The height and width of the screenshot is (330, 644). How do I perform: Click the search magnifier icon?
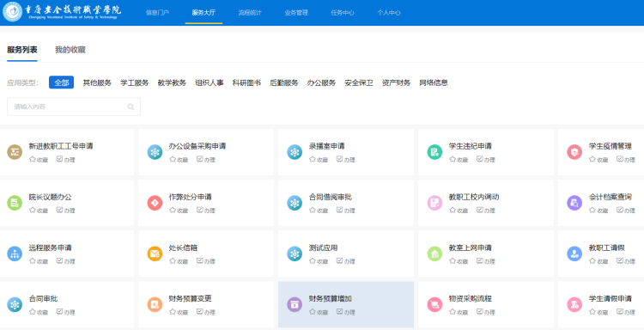[131, 107]
